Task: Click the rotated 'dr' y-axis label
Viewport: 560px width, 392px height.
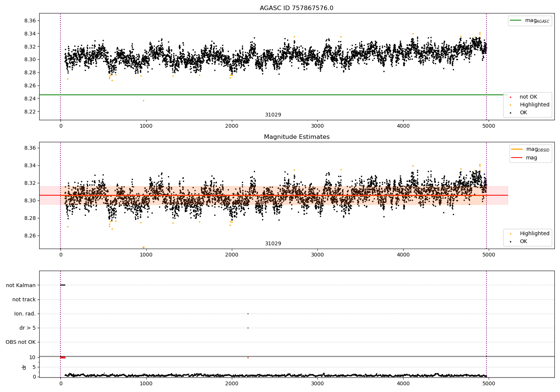Action: 24,367
